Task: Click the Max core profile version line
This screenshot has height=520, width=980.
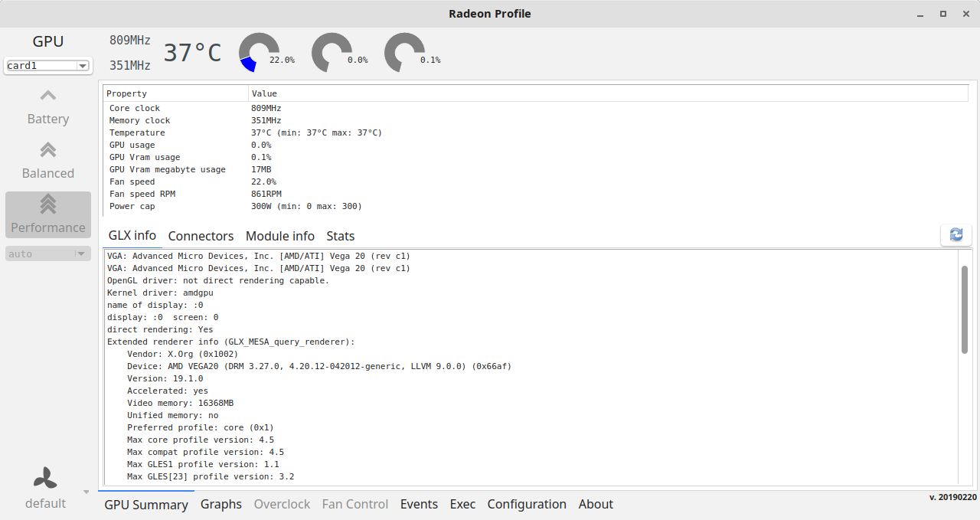Action: point(201,440)
